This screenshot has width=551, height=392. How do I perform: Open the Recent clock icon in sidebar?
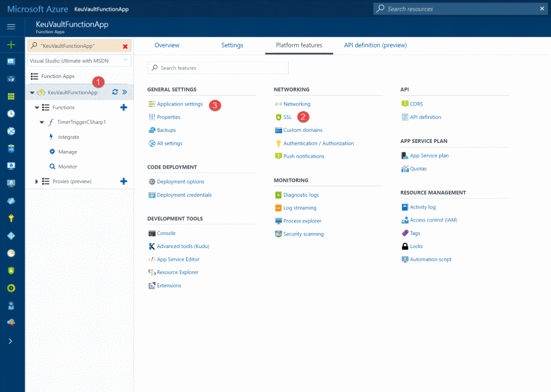[11, 113]
